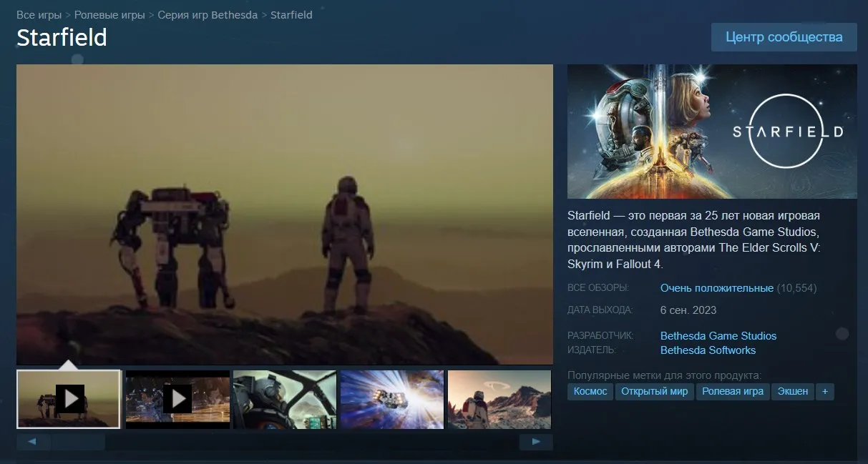The width and height of the screenshot is (868, 464).
Task: Click the 'РАЗРАБОТЧИК:' label
Action: (601, 336)
